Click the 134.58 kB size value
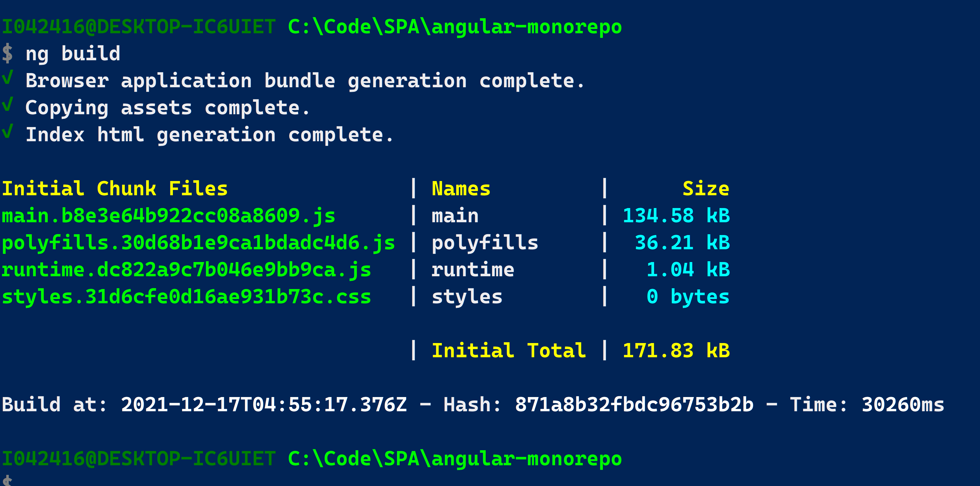This screenshot has height=486, width=980. pos(676,216)
